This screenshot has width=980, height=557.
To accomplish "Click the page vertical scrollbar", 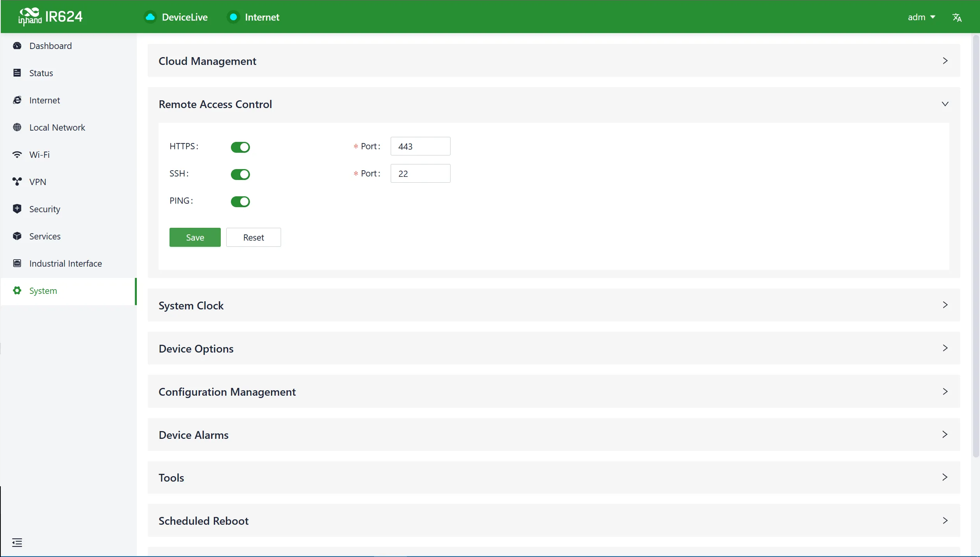I will [976, 246].
